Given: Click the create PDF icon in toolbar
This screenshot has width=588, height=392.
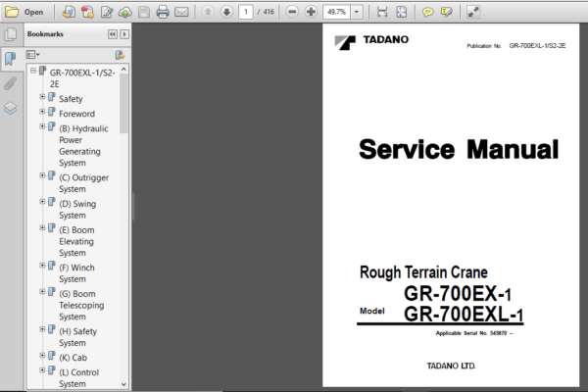Looking at the screenshot, I should 88,12.
